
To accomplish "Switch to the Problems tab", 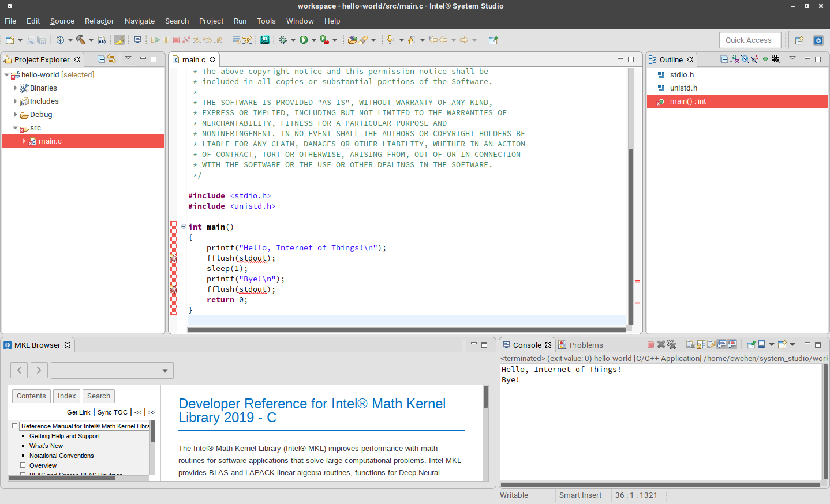I will (585, 345).
